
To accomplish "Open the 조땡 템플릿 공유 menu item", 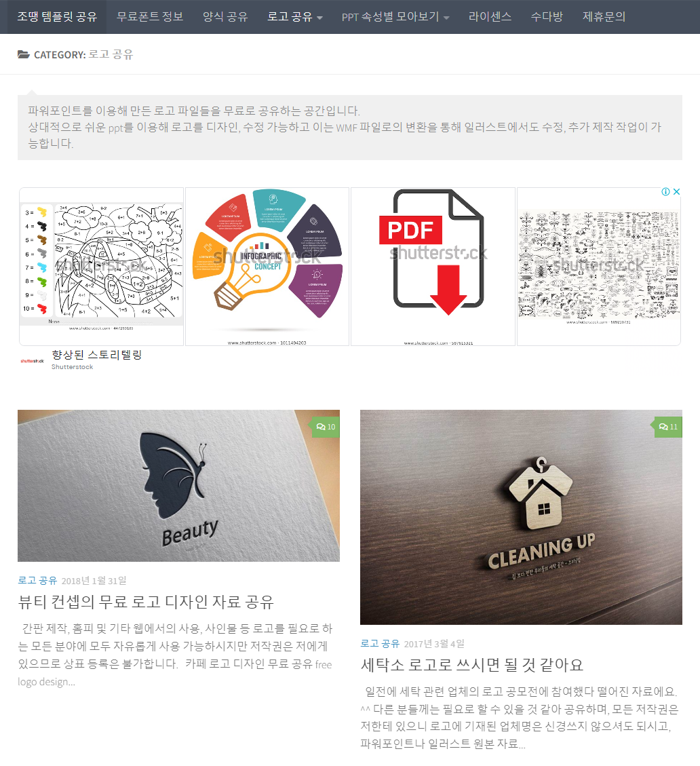I will pos(57,17).
